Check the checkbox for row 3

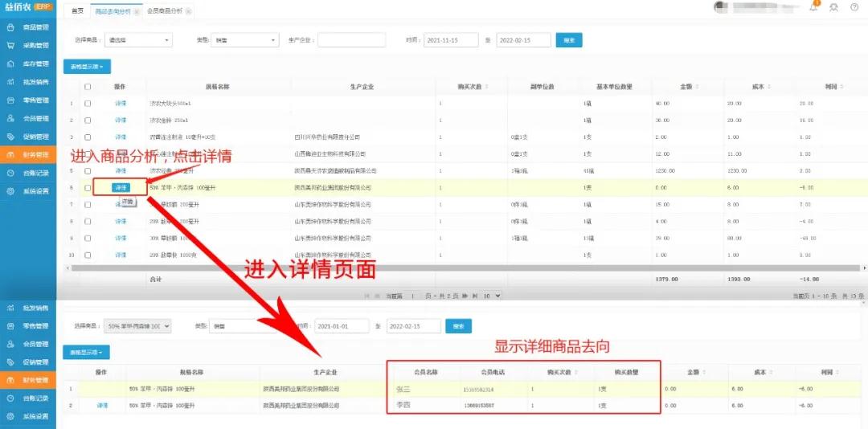point(88,137)
